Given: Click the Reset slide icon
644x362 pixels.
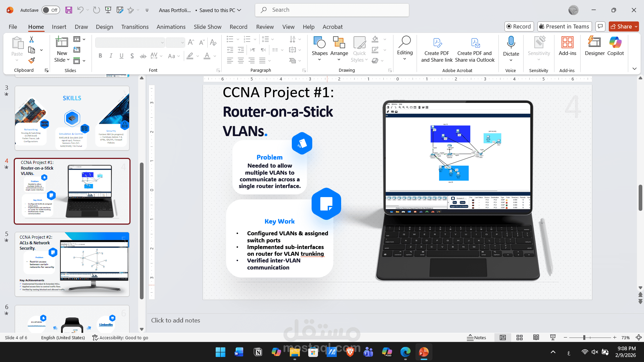Looking at the screenshot, I should click(77, 50).
